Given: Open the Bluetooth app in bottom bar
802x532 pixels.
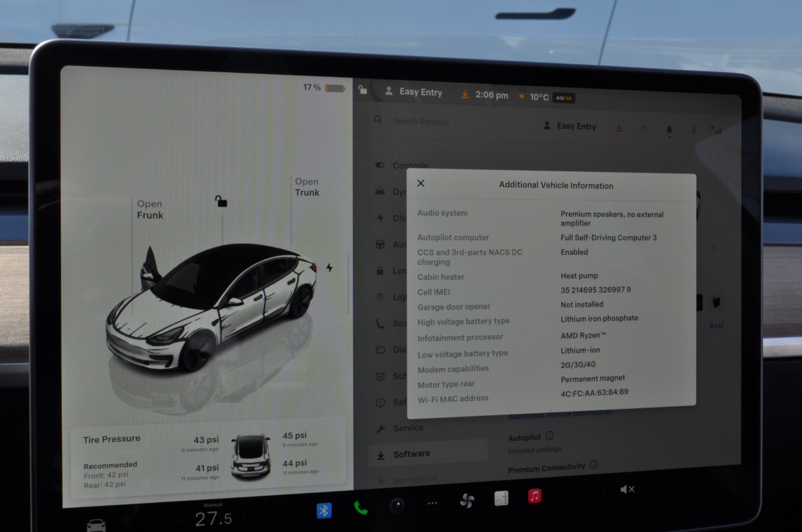Looking at the screenshot, I should coord(324,510).
